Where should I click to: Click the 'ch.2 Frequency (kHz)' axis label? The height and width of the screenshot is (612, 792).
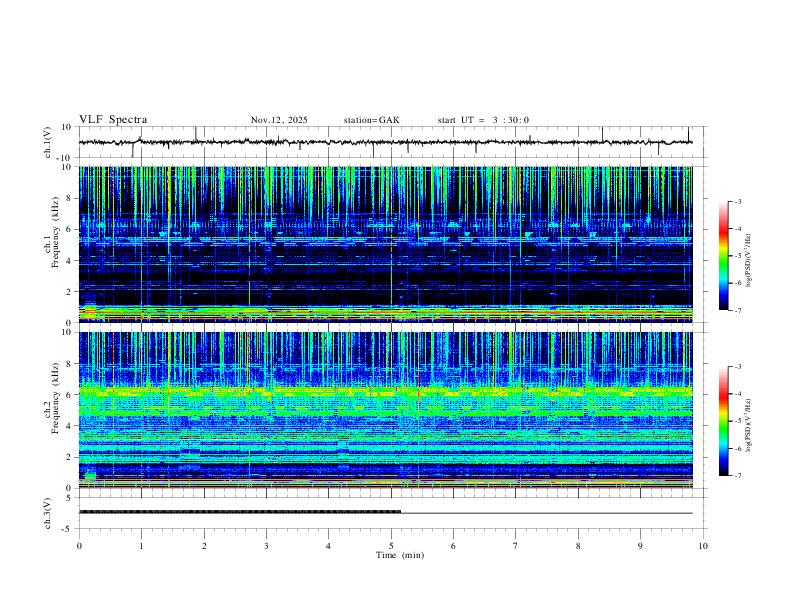(x=52, y=398)
